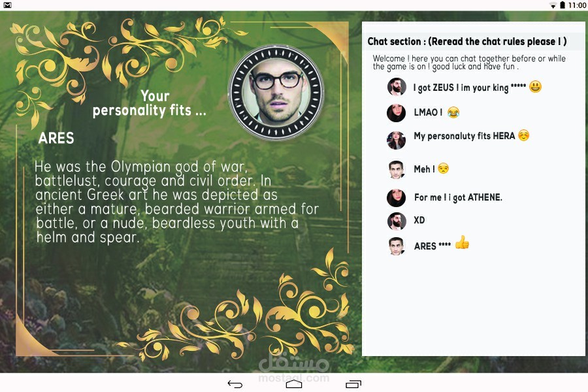Click the 'My personality fits HERA' chat message
The height and width of the screenshot is (392, 588).
pyautogui.click(x=465, y=136)
